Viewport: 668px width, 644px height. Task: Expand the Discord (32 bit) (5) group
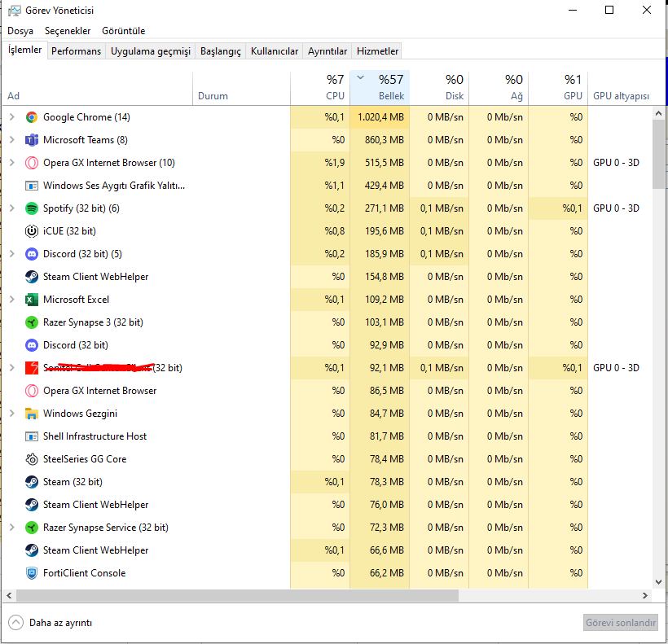click(x=12, y=254)
